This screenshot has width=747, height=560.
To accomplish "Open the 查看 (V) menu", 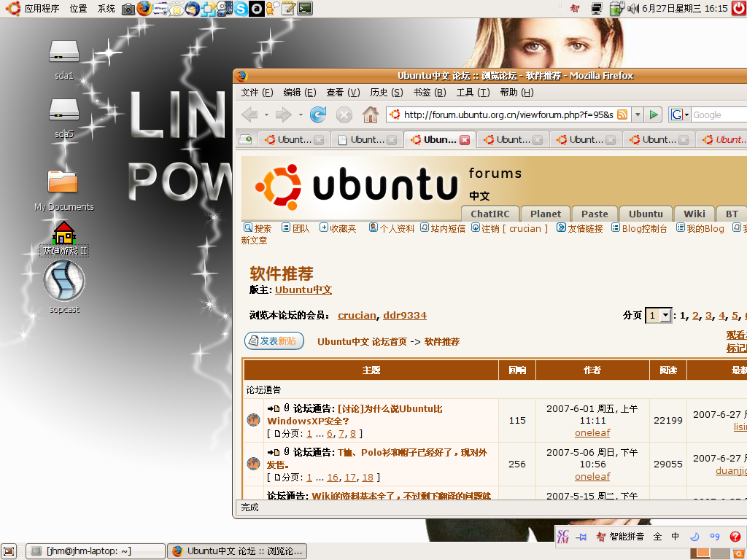I will 343,93.
